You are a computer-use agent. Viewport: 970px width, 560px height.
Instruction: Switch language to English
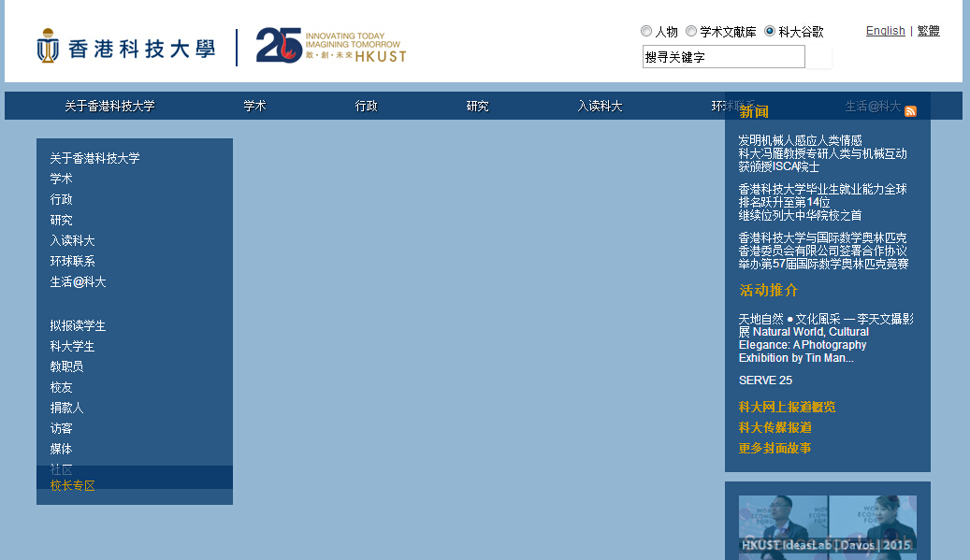(x=885, y=31)
